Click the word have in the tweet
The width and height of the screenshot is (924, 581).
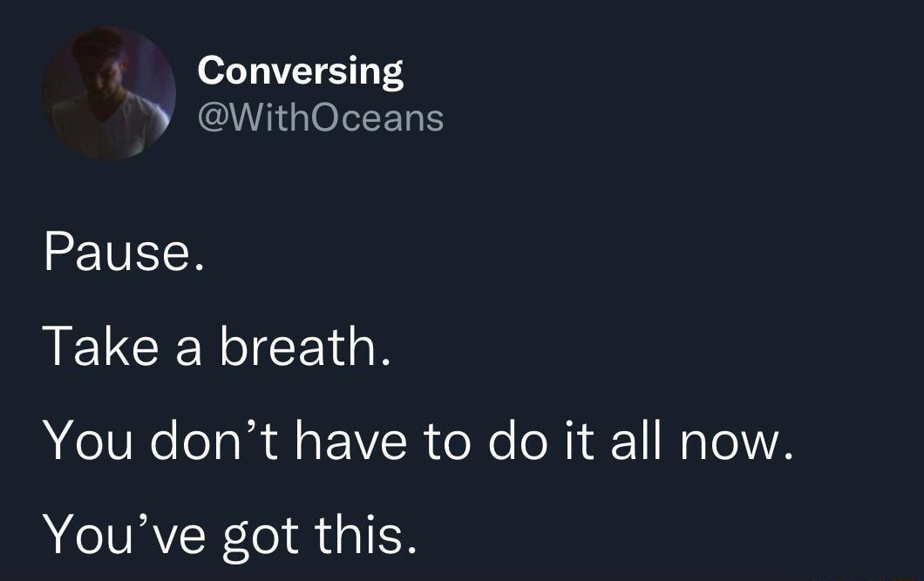tap(350, 441)
